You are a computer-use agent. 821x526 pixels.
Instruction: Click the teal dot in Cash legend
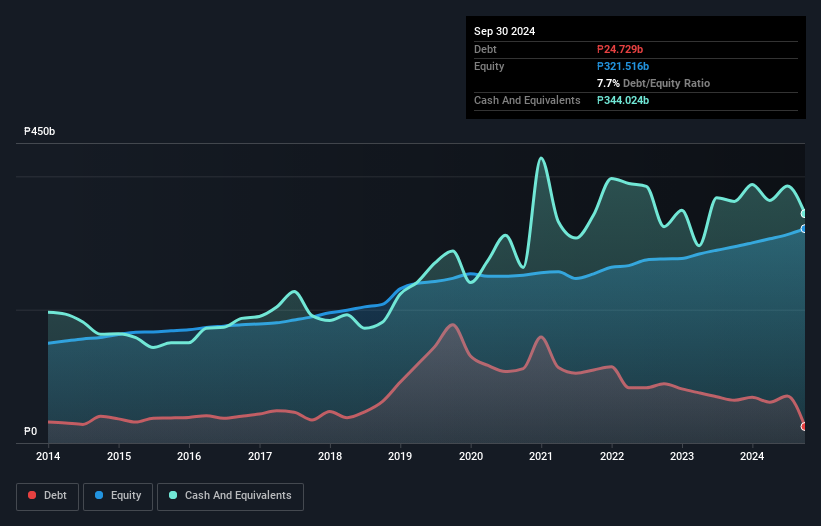click(173, 496)
